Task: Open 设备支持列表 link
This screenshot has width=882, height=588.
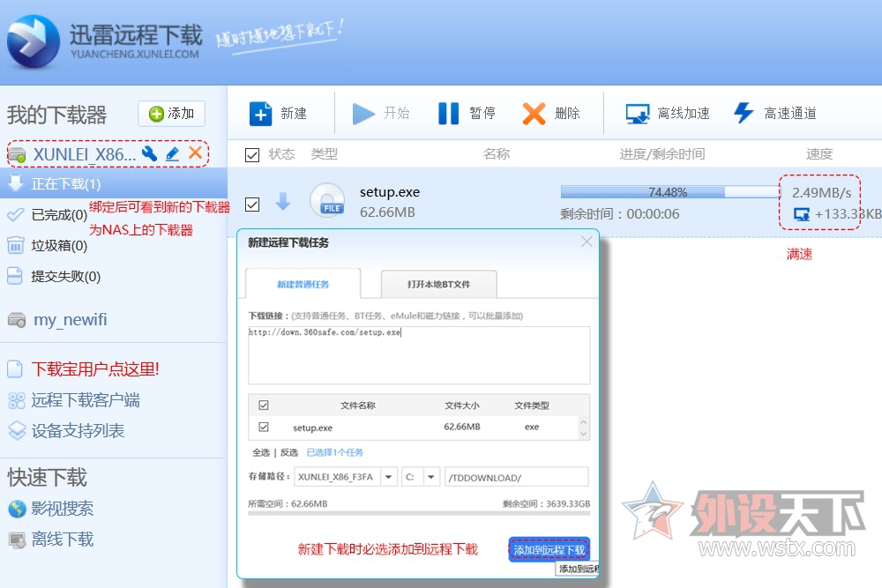Action: (x=78, y=431)
